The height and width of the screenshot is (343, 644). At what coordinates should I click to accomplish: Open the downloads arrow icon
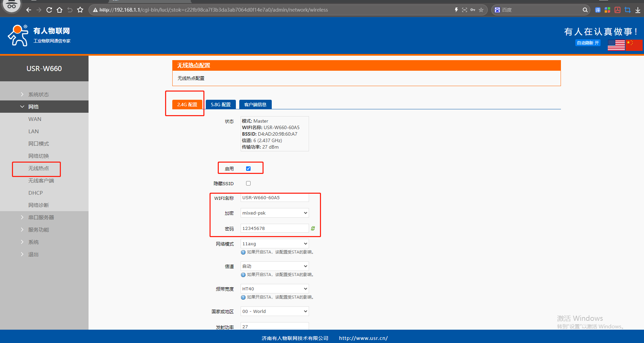tap(638, 10)
